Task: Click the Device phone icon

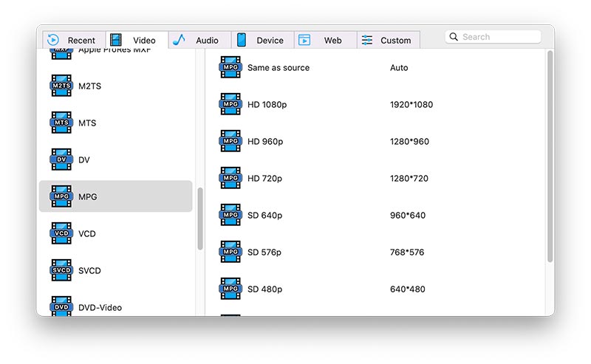Action: pyautogui.click(x=242, y=40)
